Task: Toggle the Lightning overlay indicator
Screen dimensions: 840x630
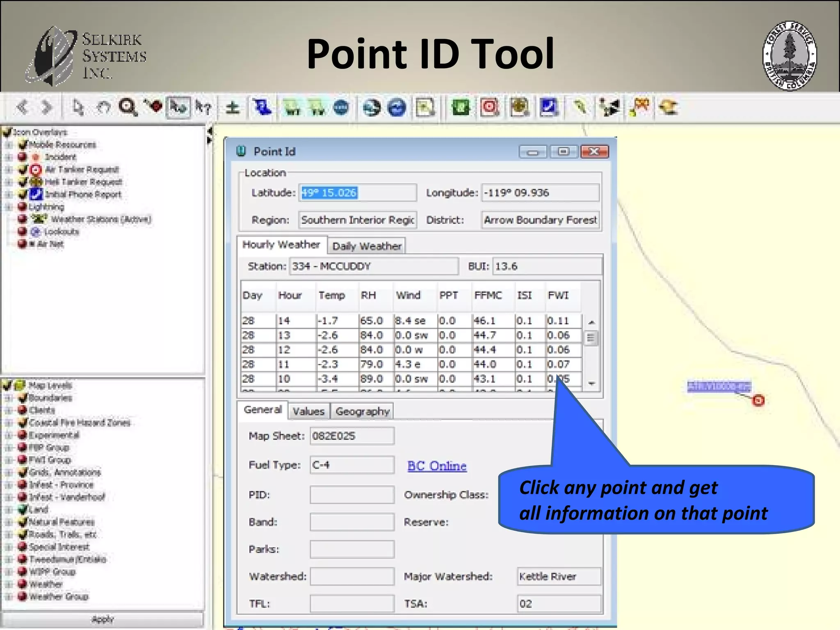Action: pos(23,206)
